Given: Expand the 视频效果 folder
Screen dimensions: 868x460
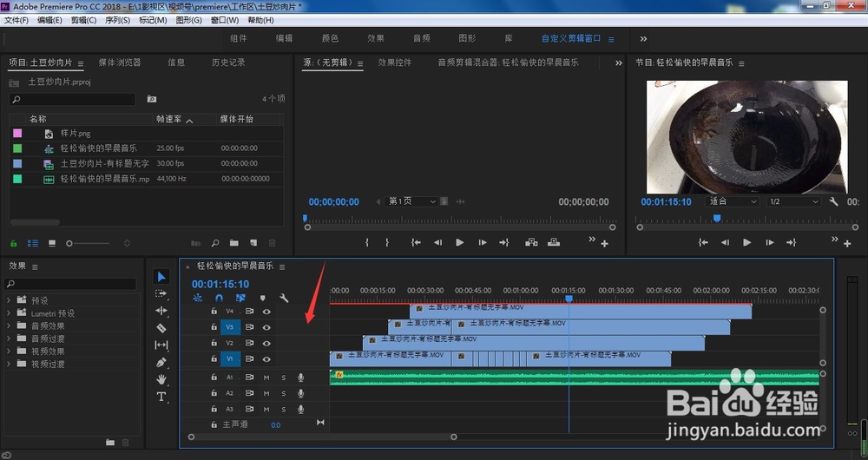Looking at the screenshot, I should coord(9,351).
